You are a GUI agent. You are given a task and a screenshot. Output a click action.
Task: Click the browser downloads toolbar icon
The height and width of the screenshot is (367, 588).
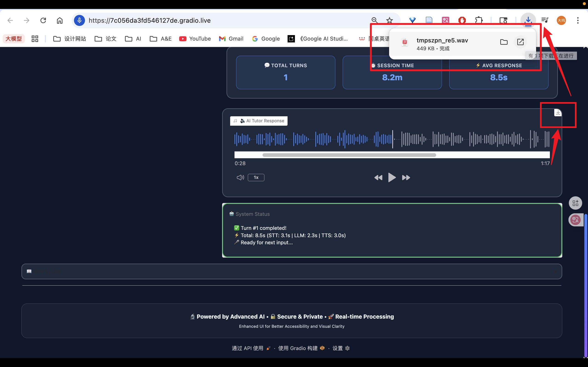click(528, 20)
